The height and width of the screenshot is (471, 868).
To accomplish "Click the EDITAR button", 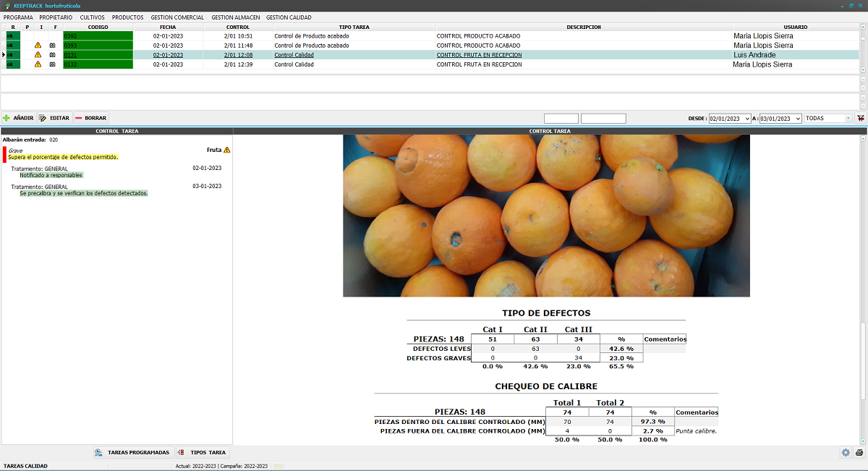I will click(54, 118).
